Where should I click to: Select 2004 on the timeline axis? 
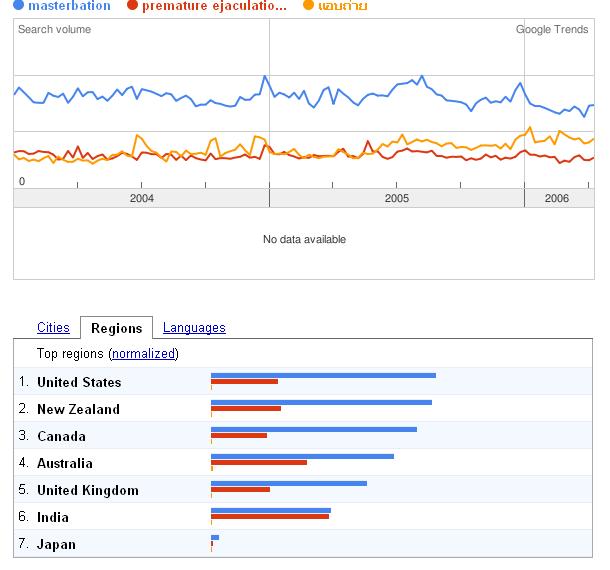coord(142,198)
